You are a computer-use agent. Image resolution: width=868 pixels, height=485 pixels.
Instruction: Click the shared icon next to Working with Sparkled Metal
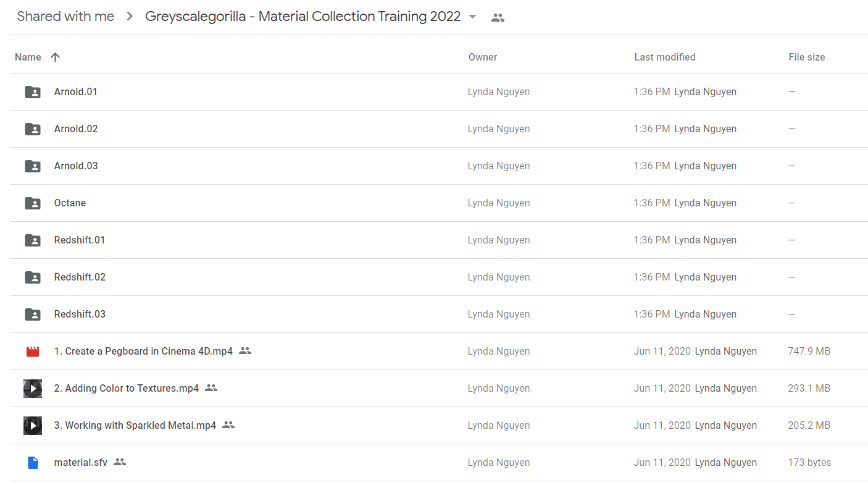[x=228, y=425]
